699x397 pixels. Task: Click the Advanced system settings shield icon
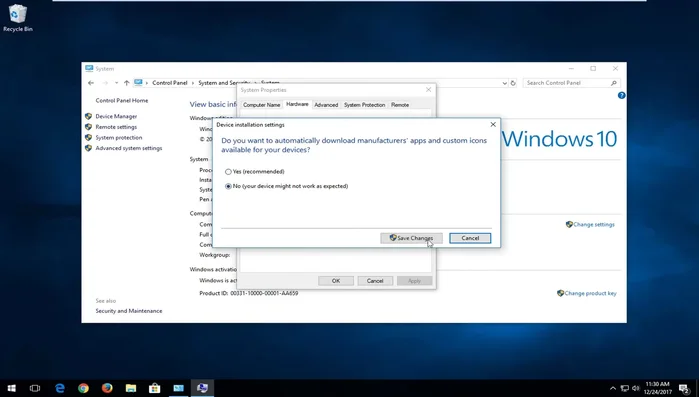(88, 148)
